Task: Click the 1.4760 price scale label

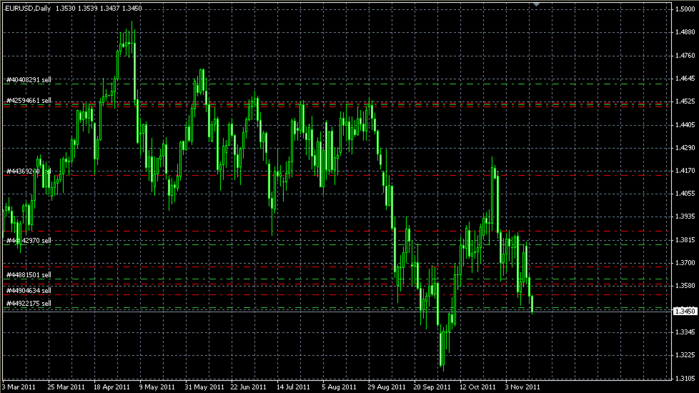Action: click(685, 56)
